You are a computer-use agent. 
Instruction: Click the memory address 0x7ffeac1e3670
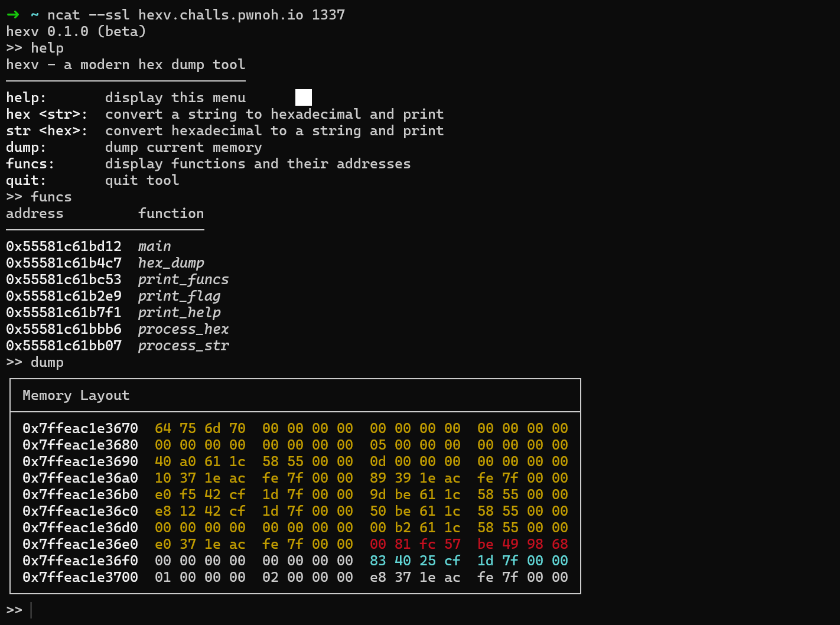pyautogui.click(x=80, y=428)
